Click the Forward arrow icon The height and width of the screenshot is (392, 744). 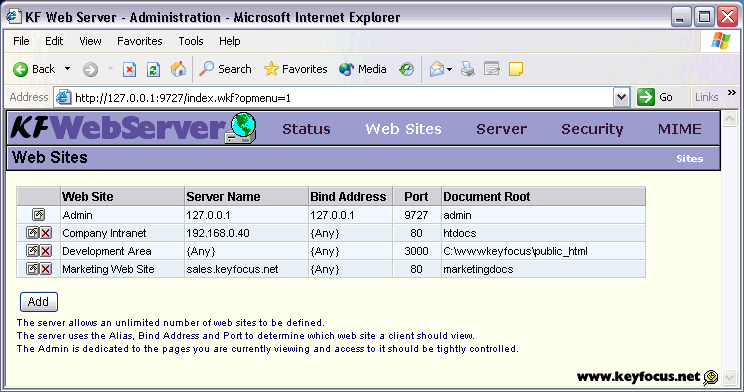click(x=90, y=70)
